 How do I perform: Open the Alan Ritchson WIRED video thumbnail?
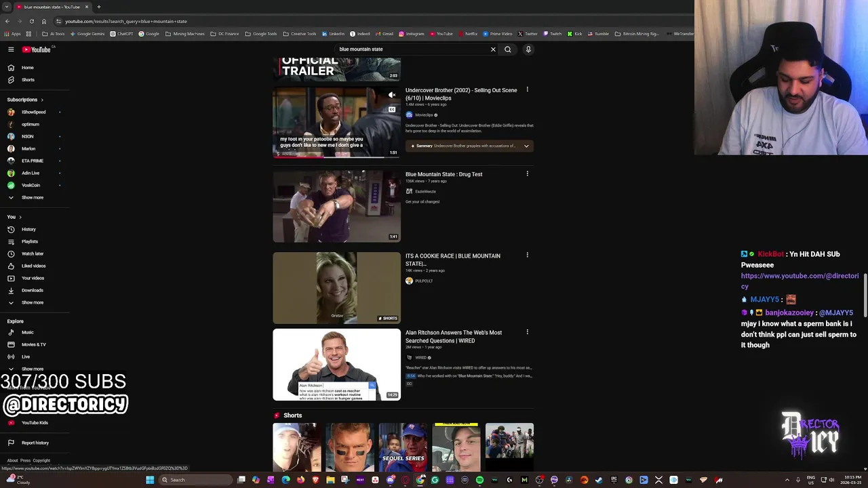336,365
